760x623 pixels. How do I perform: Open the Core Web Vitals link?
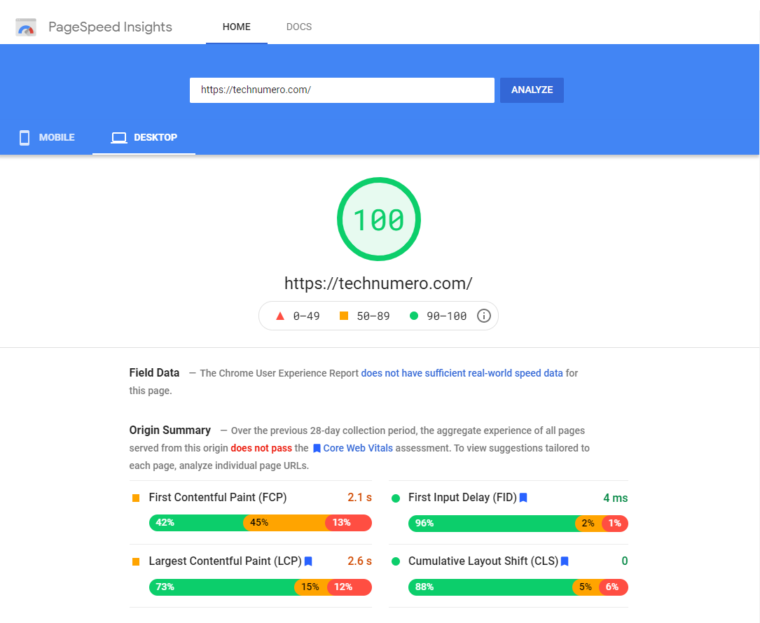click(359, 449)
